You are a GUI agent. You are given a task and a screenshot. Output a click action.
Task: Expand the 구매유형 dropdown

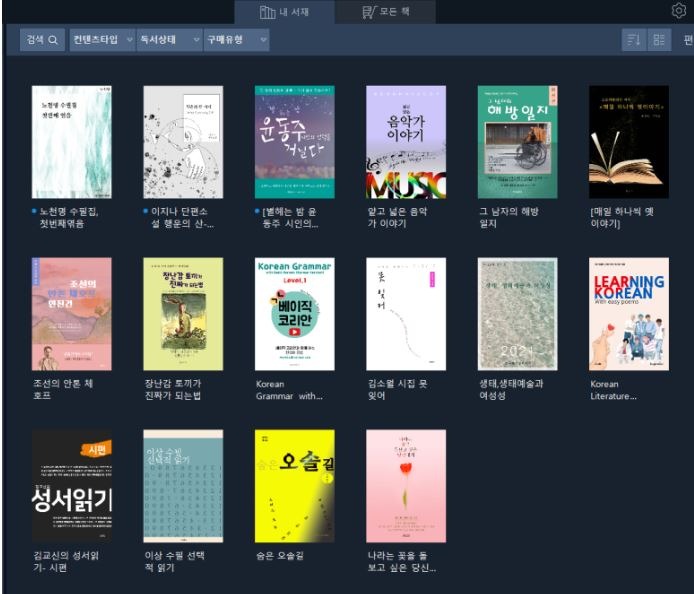pos(236,40)
